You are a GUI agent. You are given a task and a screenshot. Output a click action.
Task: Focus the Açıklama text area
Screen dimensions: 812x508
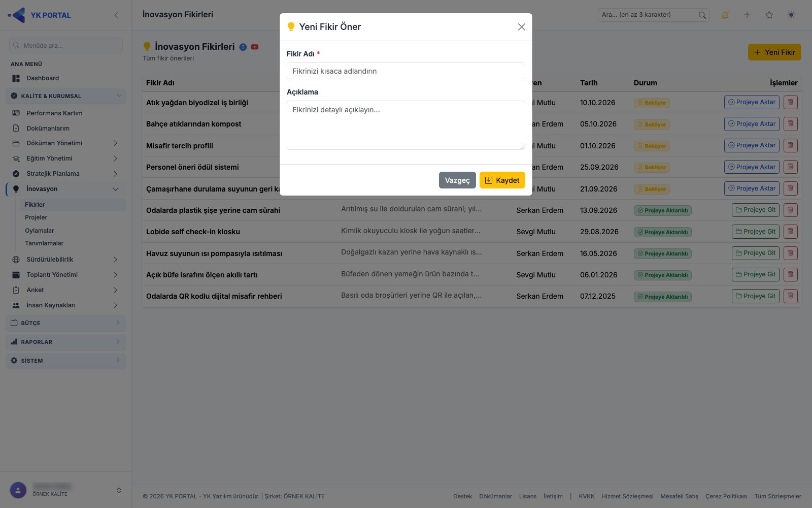[x=405, y=125]
